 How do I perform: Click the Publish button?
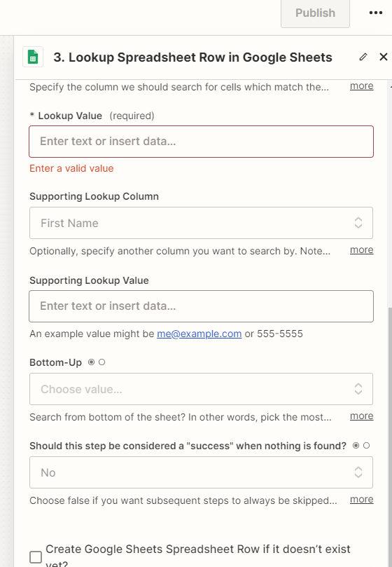coord(315,13)
